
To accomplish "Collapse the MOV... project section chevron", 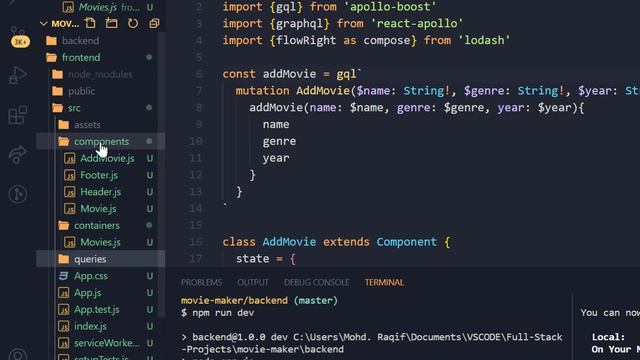I will tap(44, 24).
